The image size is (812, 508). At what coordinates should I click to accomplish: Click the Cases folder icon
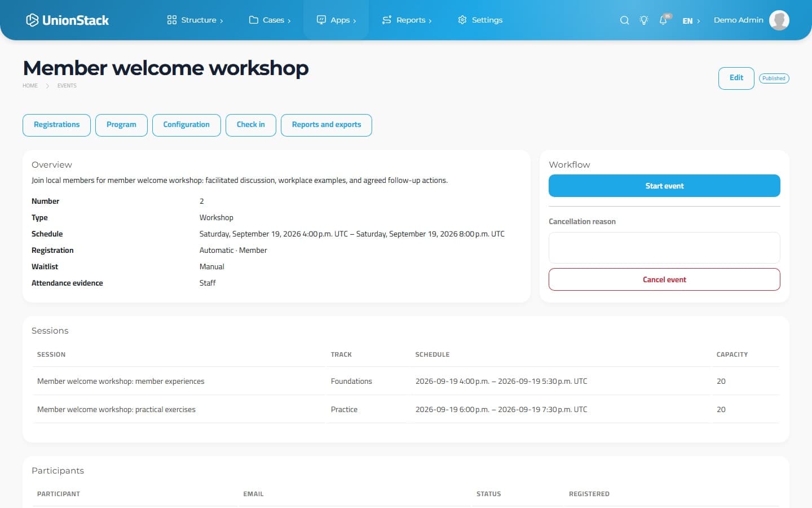pos(254,20)
